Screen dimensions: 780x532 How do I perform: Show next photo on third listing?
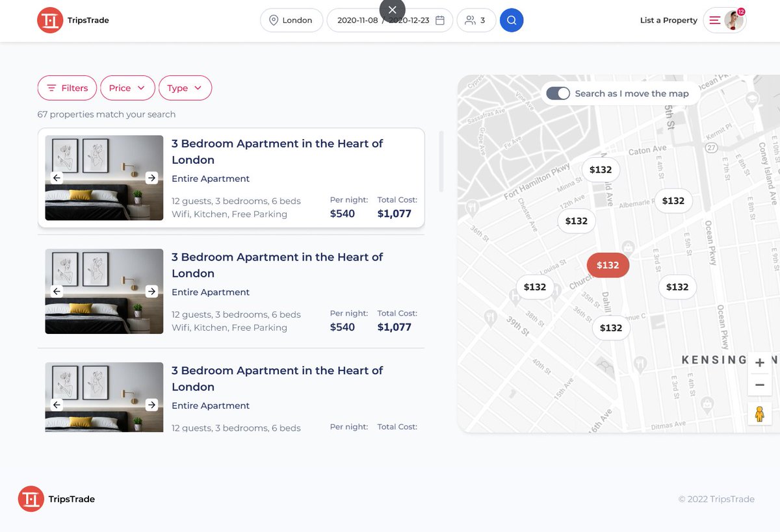151,405
